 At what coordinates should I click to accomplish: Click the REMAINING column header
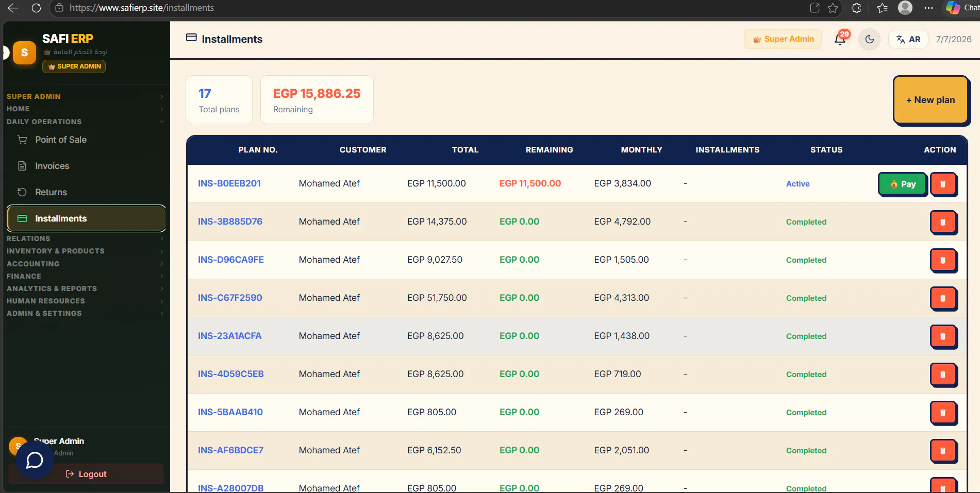[550, 150]
